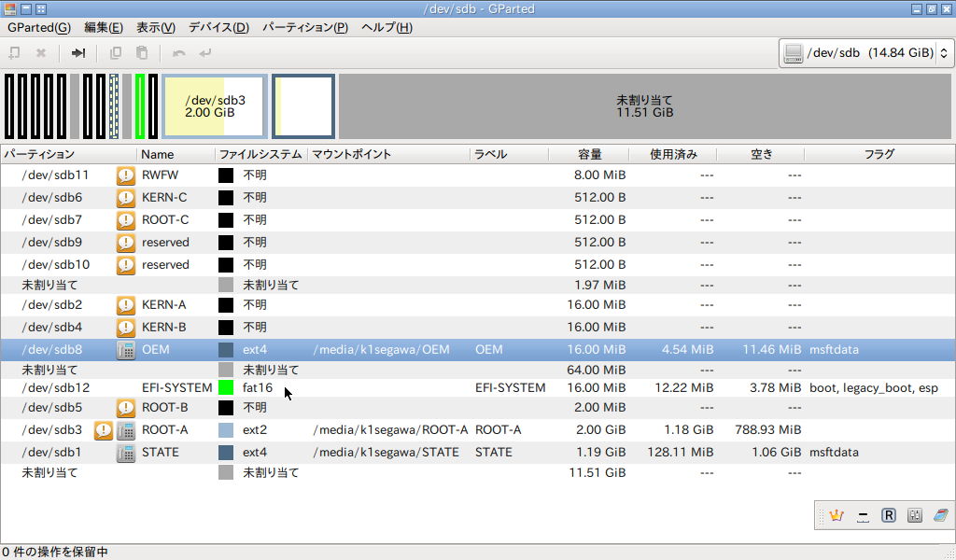This screenshot has height=560, width=956.
Task: Open the 編集(E) menu
Action: tap(103, 27)
